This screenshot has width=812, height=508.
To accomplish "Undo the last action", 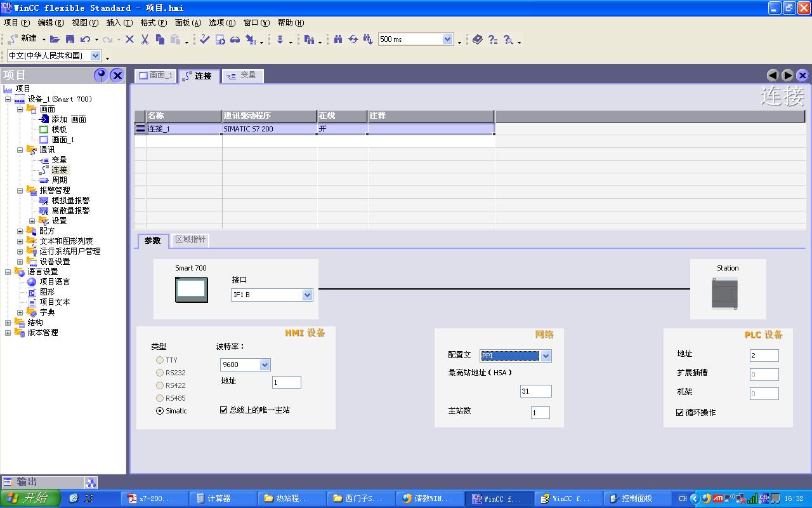I will [x=85, y=39].
